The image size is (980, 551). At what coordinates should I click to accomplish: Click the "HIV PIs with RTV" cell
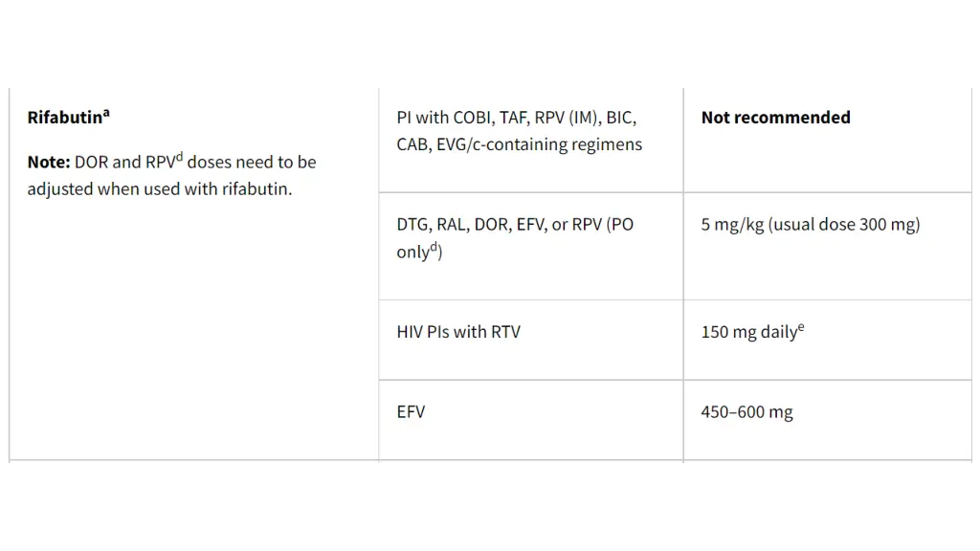[458, 332]
